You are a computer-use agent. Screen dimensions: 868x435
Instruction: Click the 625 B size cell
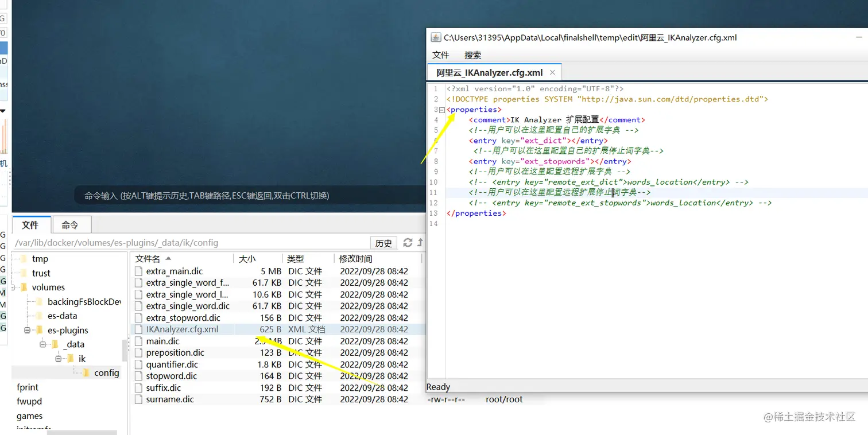click(270, 329)
